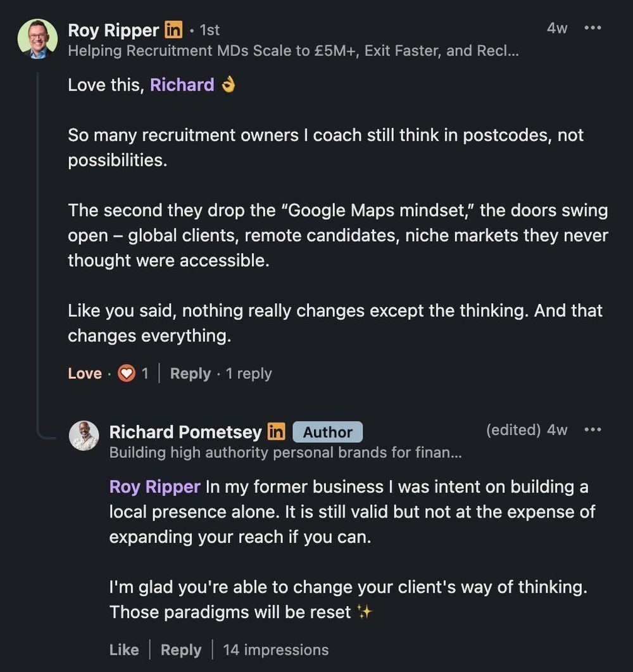Open Roy Ripper's name link
Image resolution: width=633 pixels, height=672 pixels.
click(x=113, y=30)
